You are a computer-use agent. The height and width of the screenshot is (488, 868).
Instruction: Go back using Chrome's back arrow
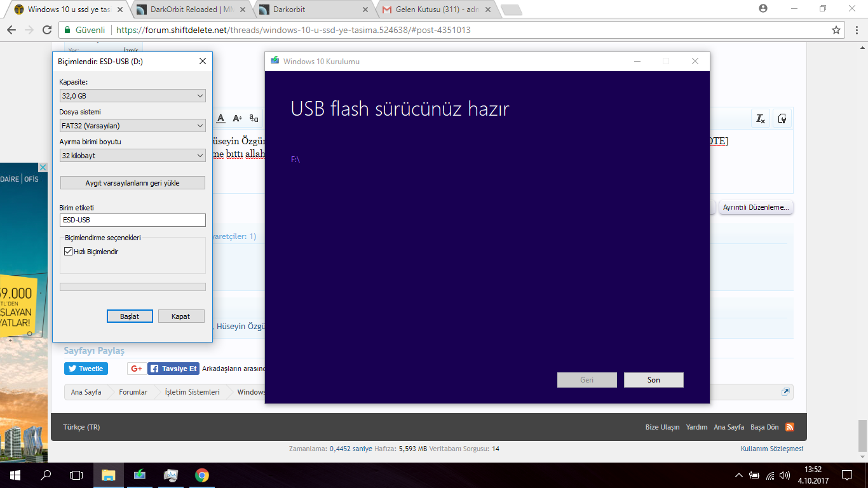coord(11,30)
